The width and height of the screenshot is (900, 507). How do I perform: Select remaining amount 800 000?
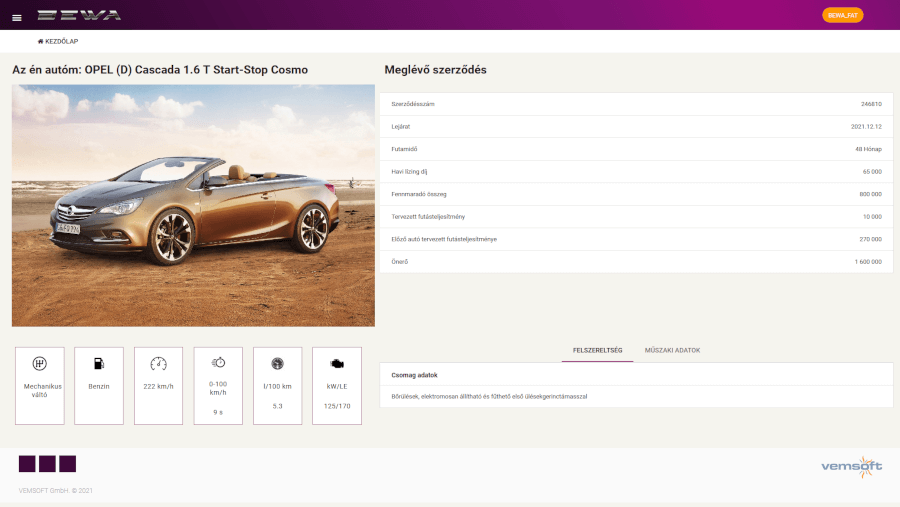pyautogui.click(x=870, y=194)
